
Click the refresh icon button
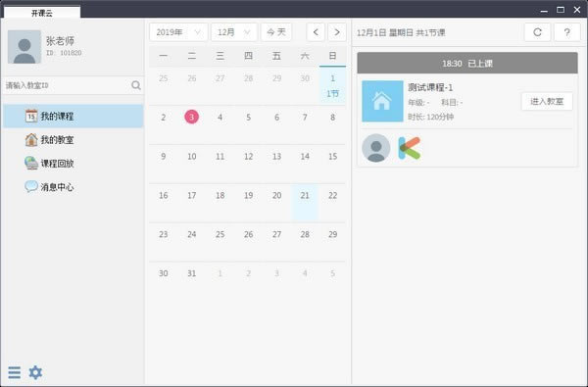pyautogui.click(x=537, y=32)
